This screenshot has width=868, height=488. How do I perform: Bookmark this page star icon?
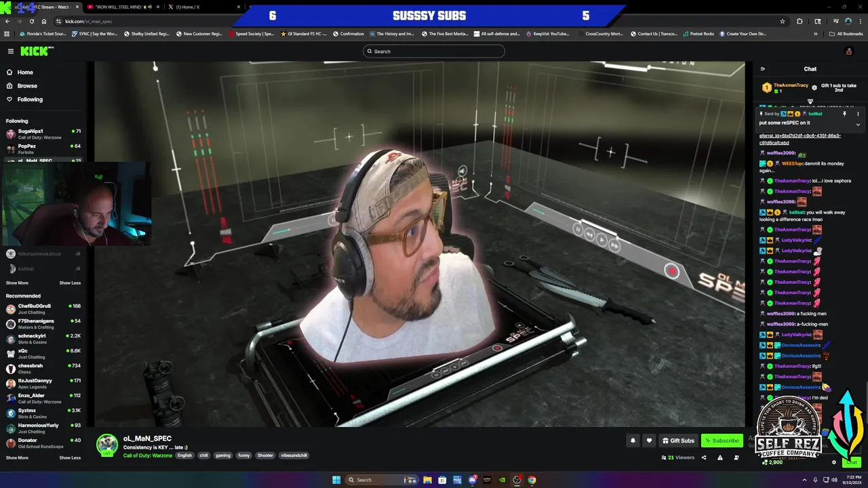tap(783, 21)
